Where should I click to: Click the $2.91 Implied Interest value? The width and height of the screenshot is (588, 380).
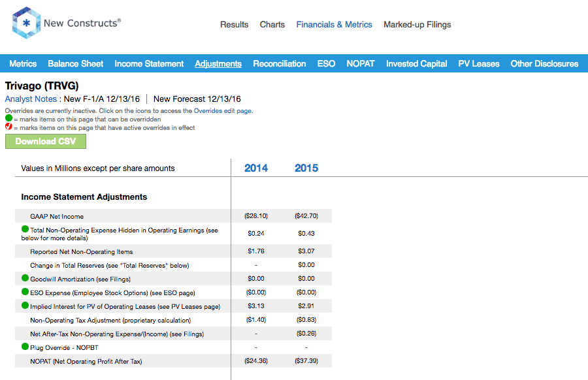click(x=306, y=306)
